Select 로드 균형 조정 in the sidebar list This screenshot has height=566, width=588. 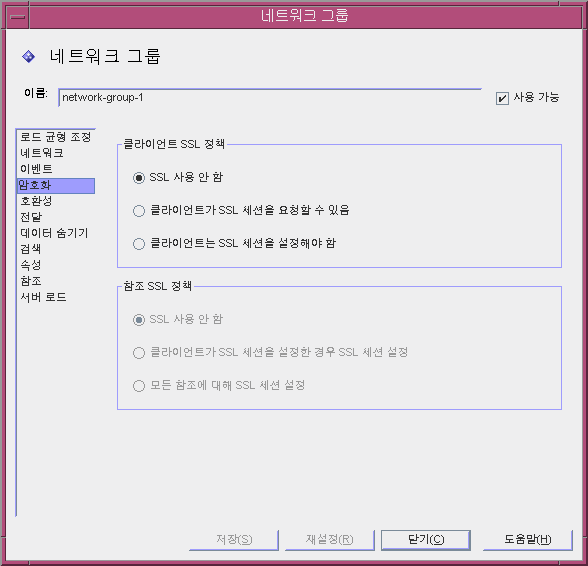click(x=56, y=137)
